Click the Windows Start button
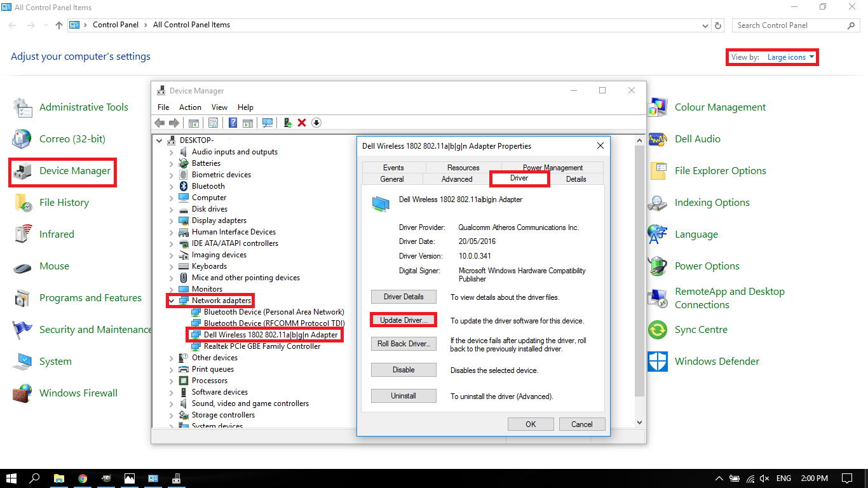 pos(11,478)
